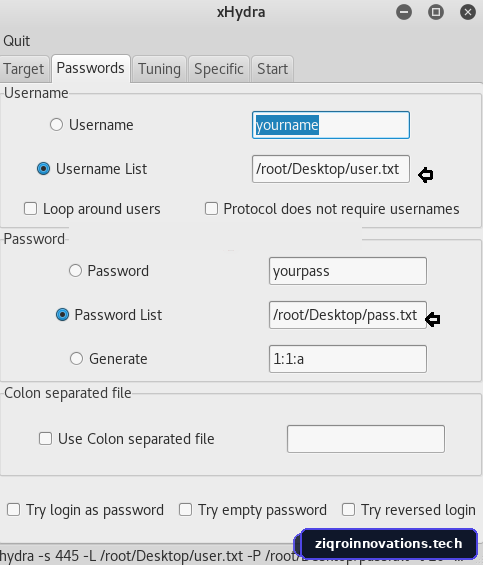
Task: Select the Username List radio option
Action: pos(44,169)
